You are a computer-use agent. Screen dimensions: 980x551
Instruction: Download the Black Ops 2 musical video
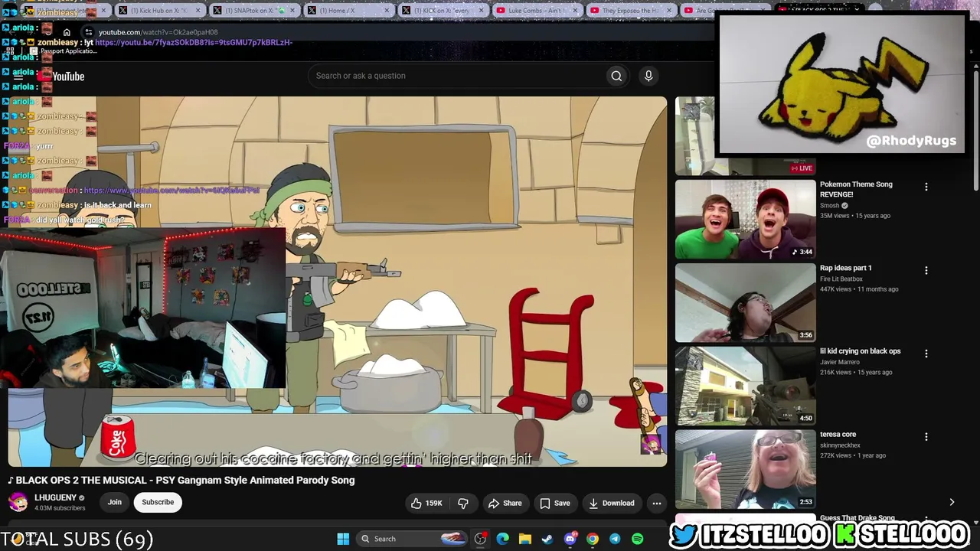(611, 503)
